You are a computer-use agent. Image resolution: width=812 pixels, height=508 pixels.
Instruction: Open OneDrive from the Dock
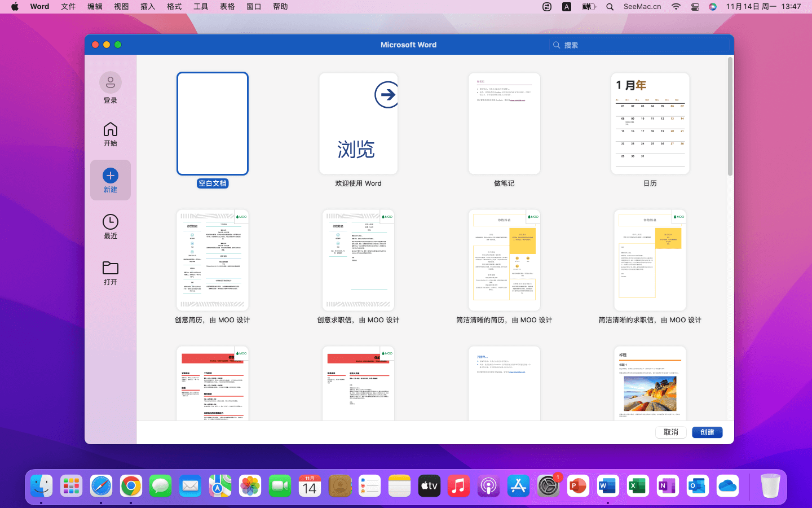(727, 486)
